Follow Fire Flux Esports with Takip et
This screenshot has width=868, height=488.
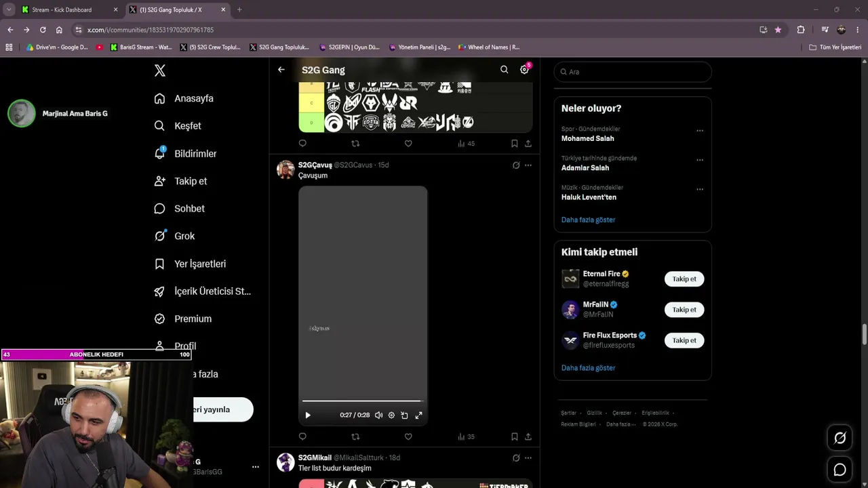pos(684,340)
